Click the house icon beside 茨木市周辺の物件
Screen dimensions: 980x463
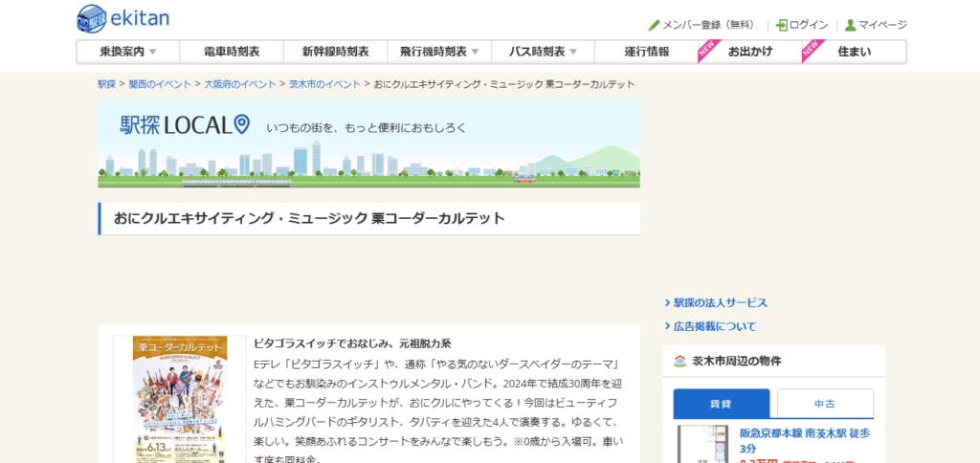point(679,362)
